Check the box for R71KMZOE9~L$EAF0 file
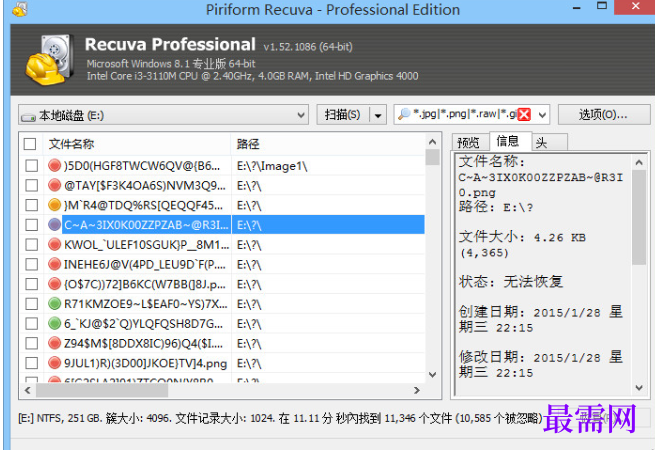 32,304
